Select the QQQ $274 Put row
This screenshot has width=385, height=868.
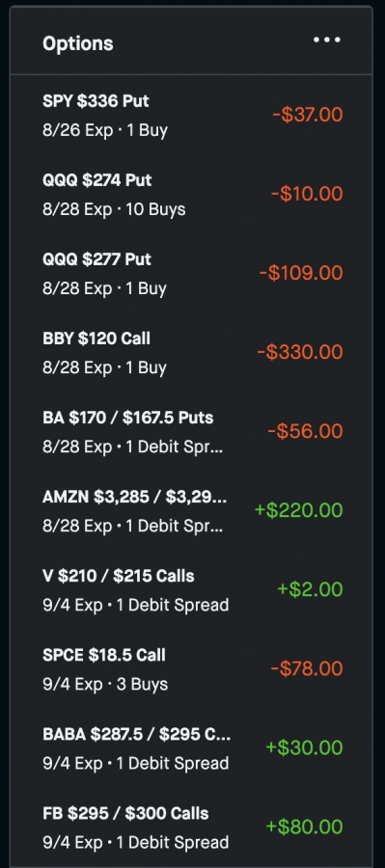(x=191, y=194)
